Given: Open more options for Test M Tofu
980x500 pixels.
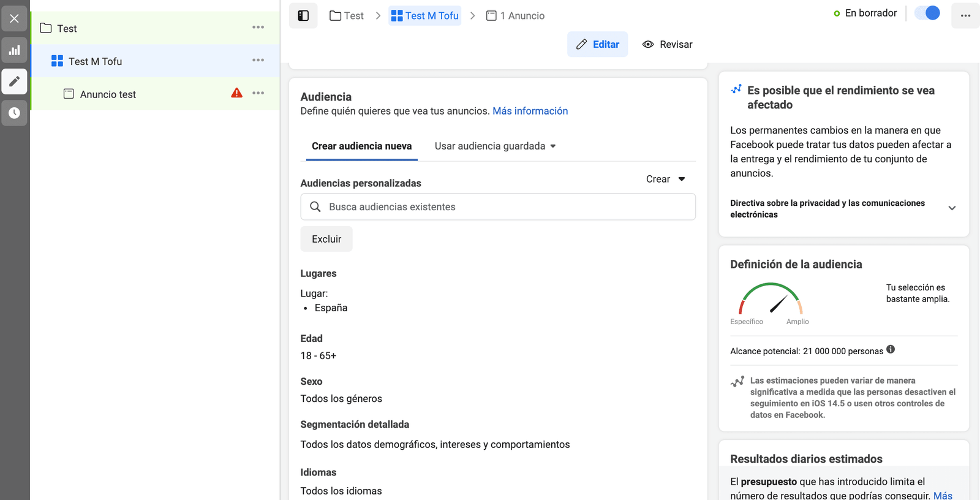Looking at the screenshot, I should coord(258,60).
